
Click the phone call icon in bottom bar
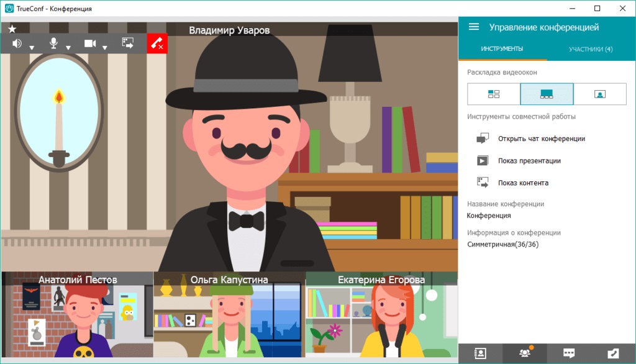614,353
